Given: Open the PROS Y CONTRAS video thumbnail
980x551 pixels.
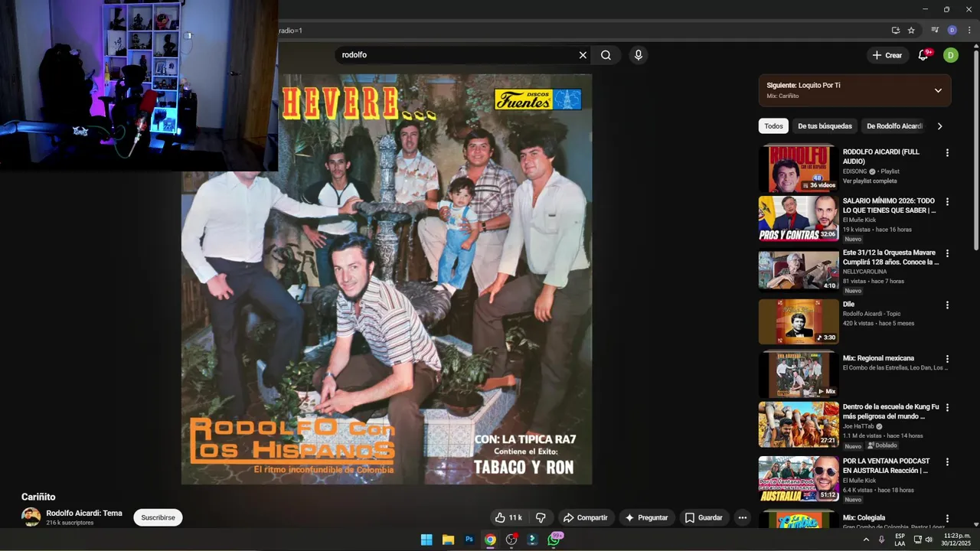Looking at the screenshot, I should (x=799, y=219).
